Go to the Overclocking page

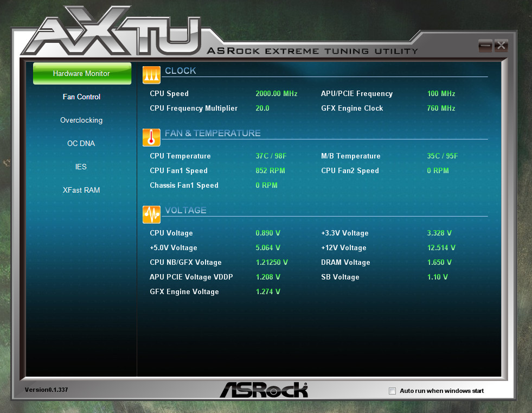tap(81, 120)
